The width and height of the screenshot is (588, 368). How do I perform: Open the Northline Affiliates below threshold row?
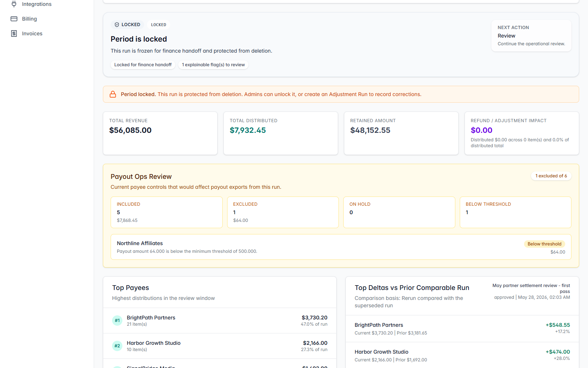341,247
